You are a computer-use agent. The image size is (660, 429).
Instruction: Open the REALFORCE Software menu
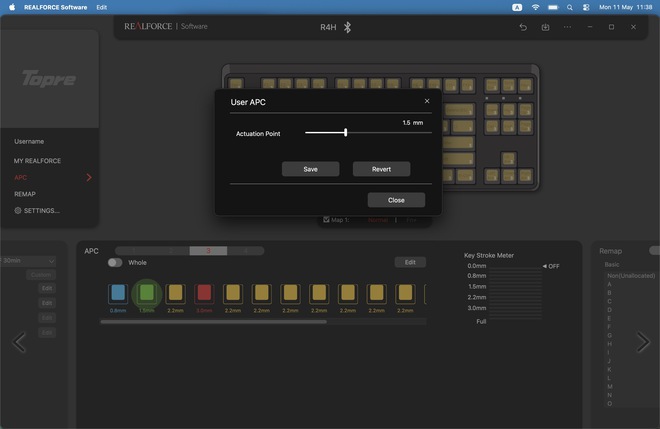coord(56,7)
